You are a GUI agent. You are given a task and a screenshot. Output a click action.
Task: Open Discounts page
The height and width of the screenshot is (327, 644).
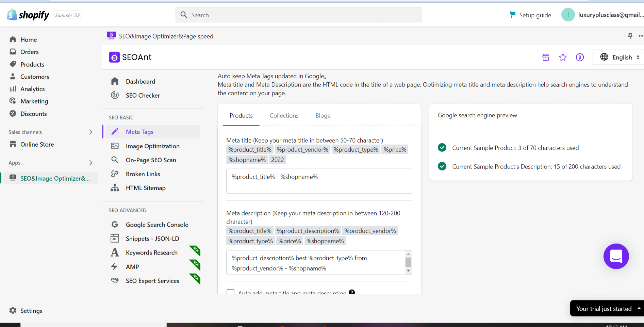(33, 114)
